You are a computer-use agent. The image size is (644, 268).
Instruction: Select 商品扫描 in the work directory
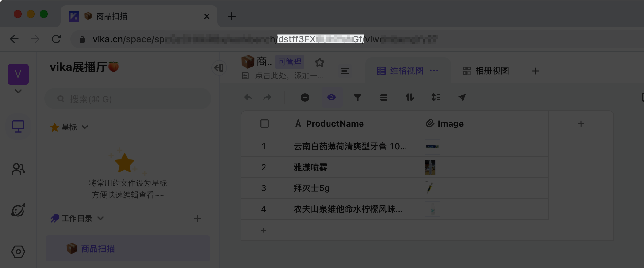click(128, 249)
